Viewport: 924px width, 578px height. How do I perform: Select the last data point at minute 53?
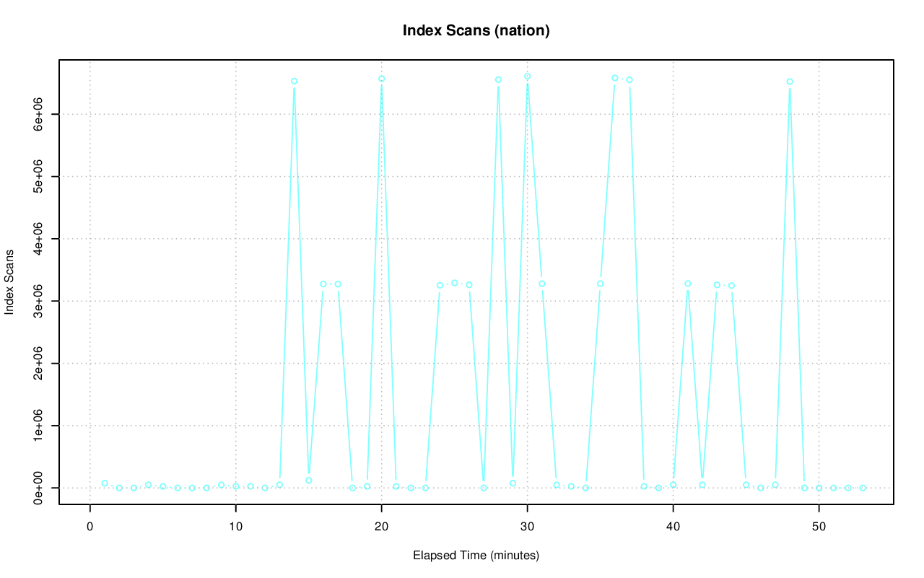pyautogui.click(x=863, y=488)
